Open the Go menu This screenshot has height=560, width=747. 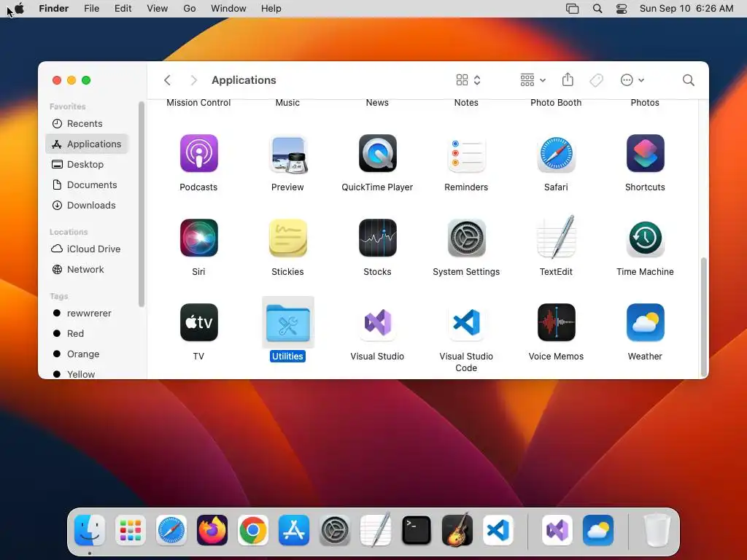190,9
